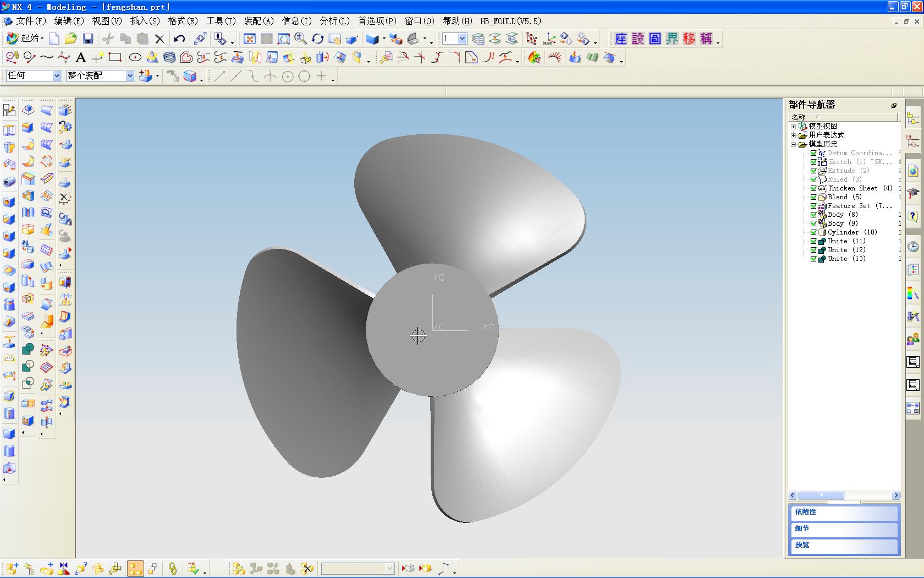Delete selection with the X icon

click(159, 39)
